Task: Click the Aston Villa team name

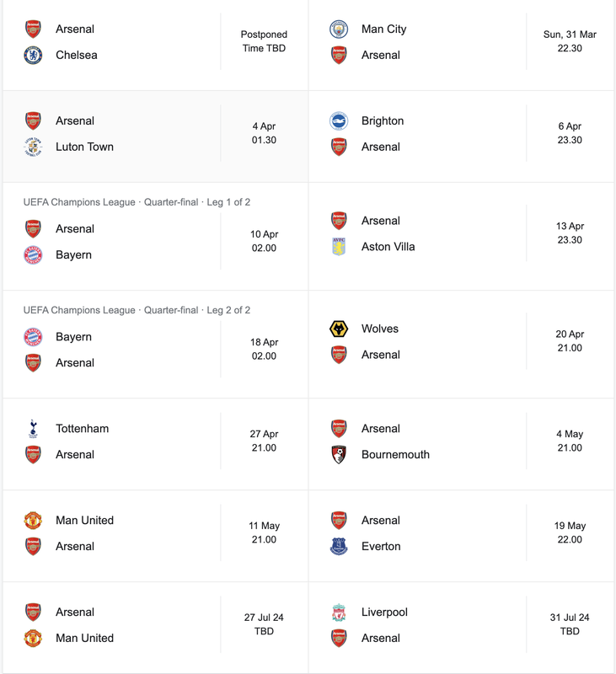Action: pyautogui.click(x=388, y=247)
